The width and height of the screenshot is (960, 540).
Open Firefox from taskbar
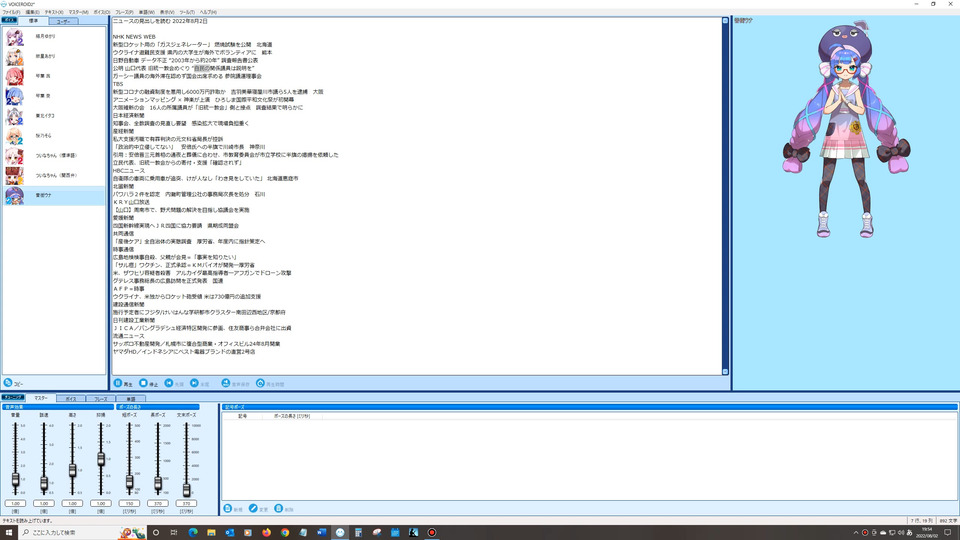click(266, 533)
